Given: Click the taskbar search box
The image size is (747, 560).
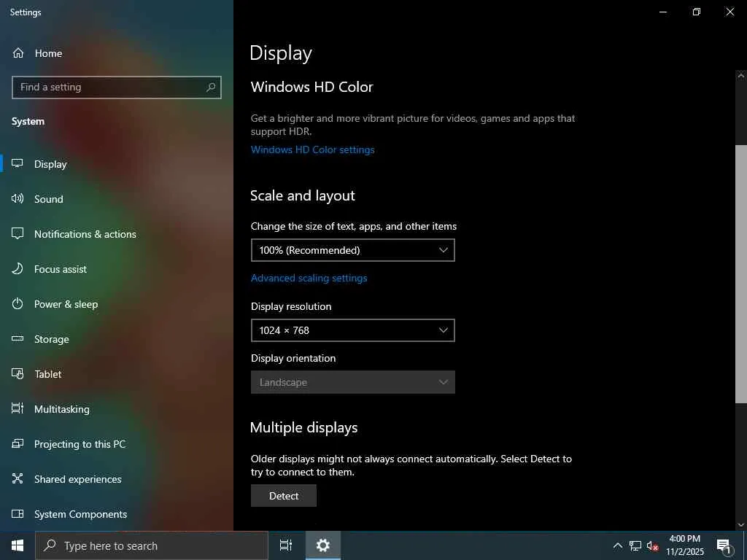Looking at the screenshot, I should click(x=152, y=545).
